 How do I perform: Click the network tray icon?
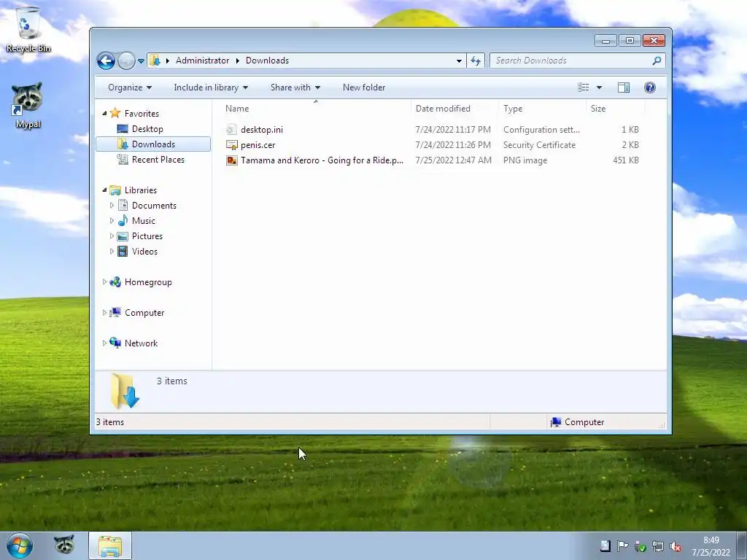pos(658,546)
